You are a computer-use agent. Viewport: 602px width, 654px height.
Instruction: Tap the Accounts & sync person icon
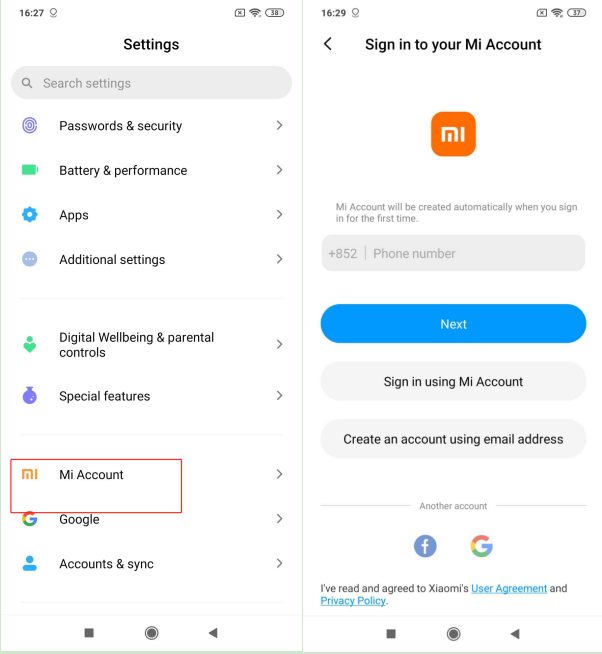pyautogui.click(x=30, y=563)
